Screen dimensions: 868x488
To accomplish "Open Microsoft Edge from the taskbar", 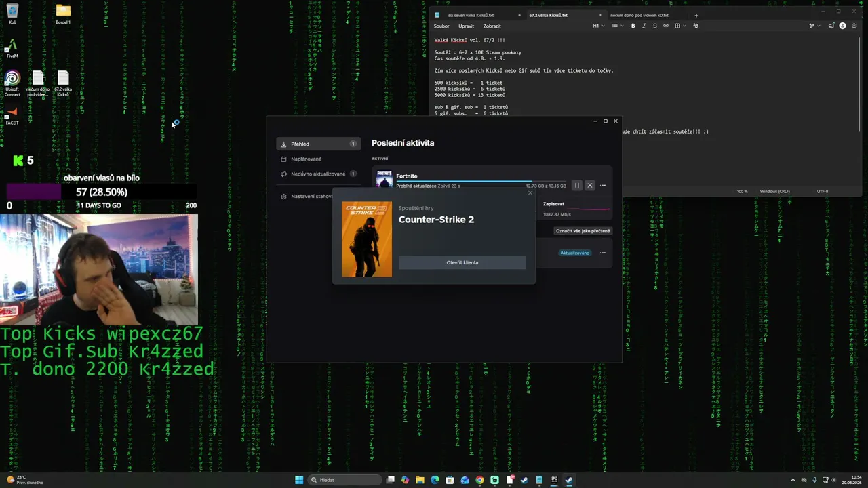I will click(435, 480).
